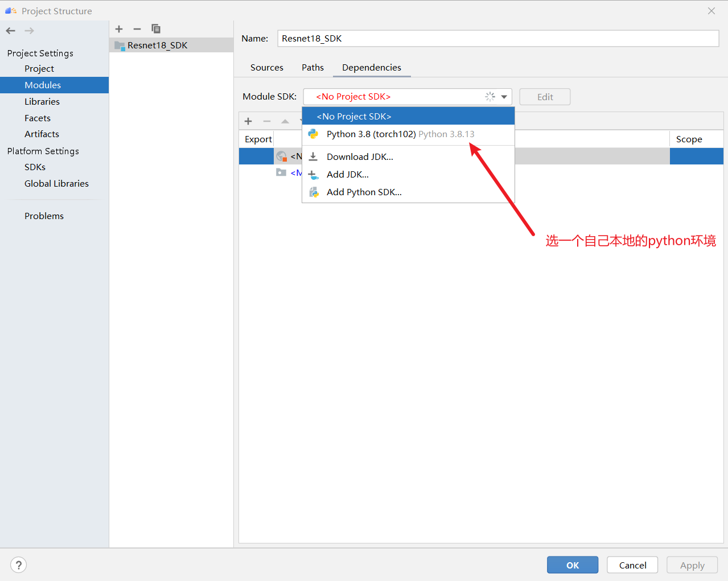Image resolution: width=728 pixels, height=581 pixels.
Task: Select Download JDK... option
Action: tap(408, 156)
